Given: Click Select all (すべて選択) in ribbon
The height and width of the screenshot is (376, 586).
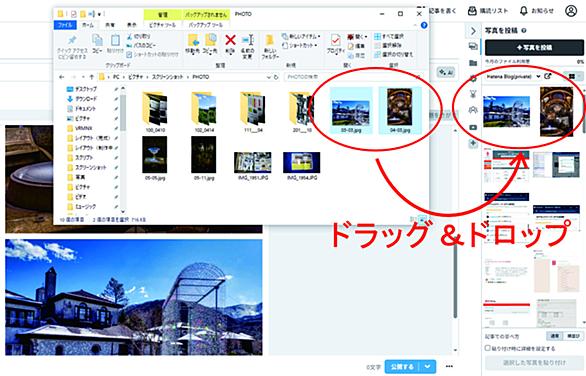Looking at the screenshot, I should (389, 36).
